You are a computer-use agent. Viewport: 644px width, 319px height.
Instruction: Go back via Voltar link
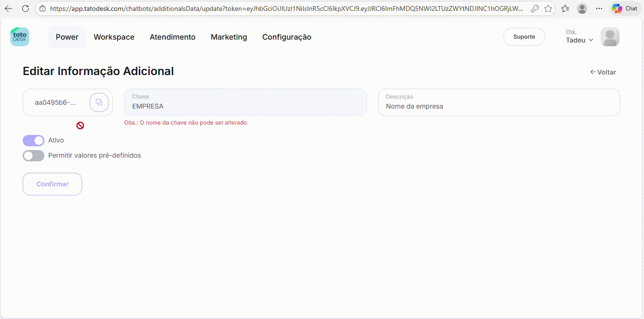coord(603,72)
